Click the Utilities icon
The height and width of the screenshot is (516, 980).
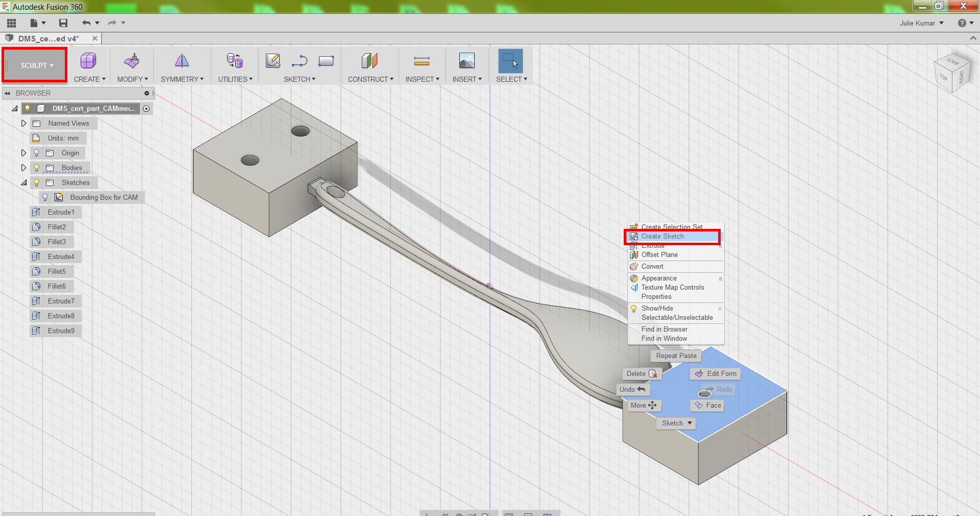click(235, 61)
